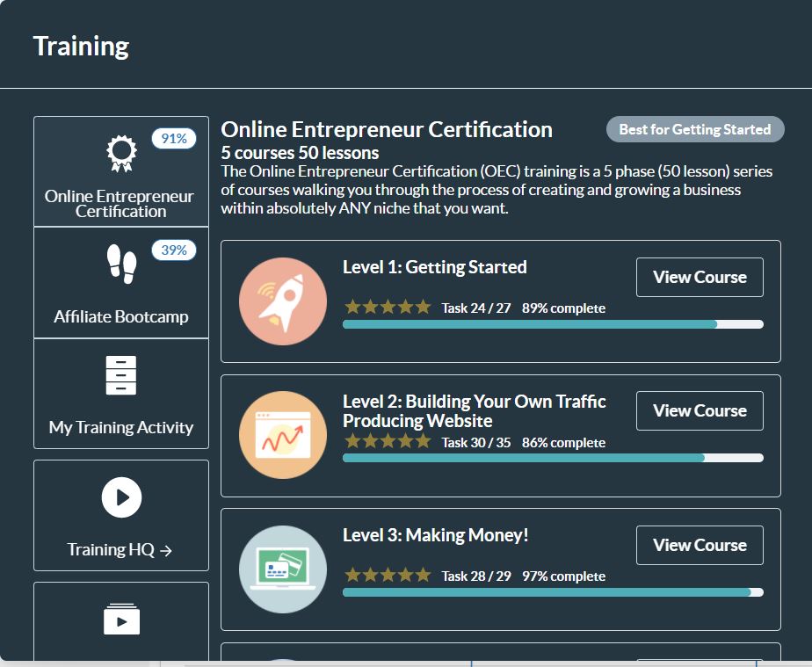Click the laptop credit card icon for Level 3

283,569
